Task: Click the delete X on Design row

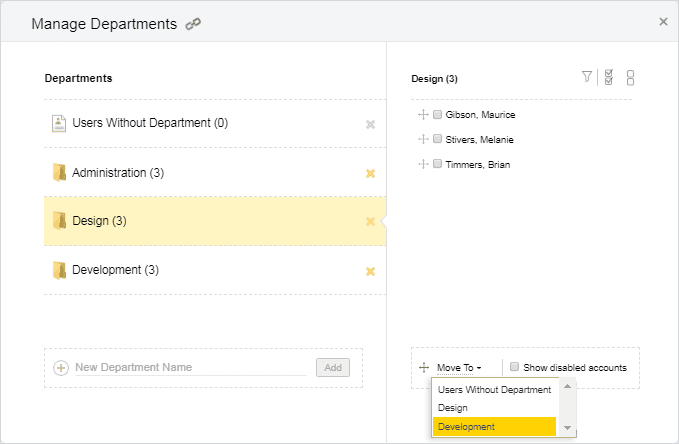Action: (x=370, y=221)
